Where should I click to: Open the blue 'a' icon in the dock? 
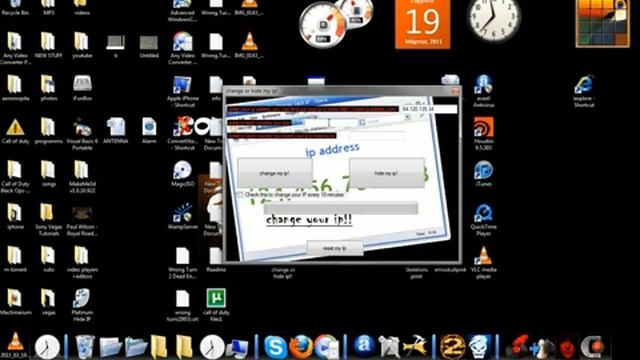click(x=364, y=346)
